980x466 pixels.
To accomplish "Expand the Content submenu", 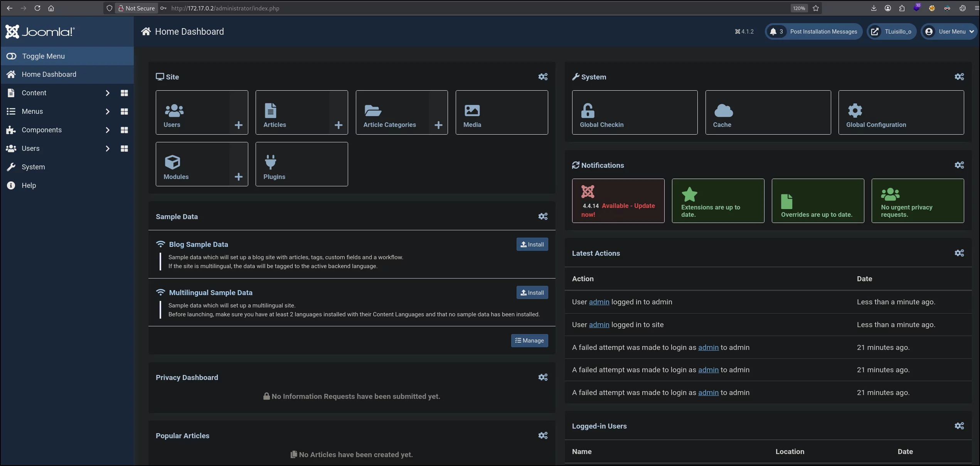I will coord(108,93).
